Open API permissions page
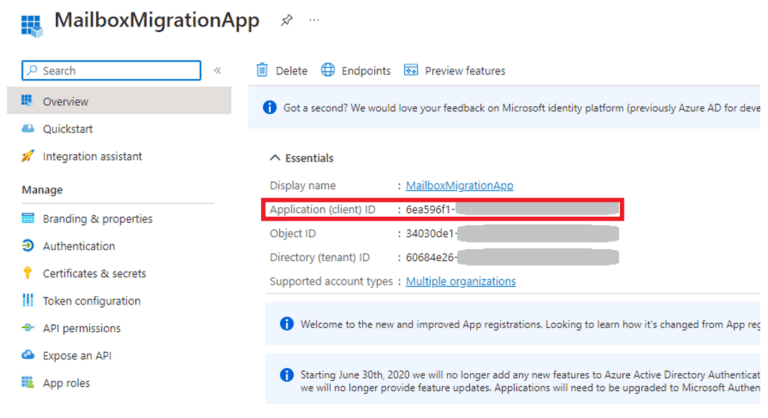 tap(81, 328)
